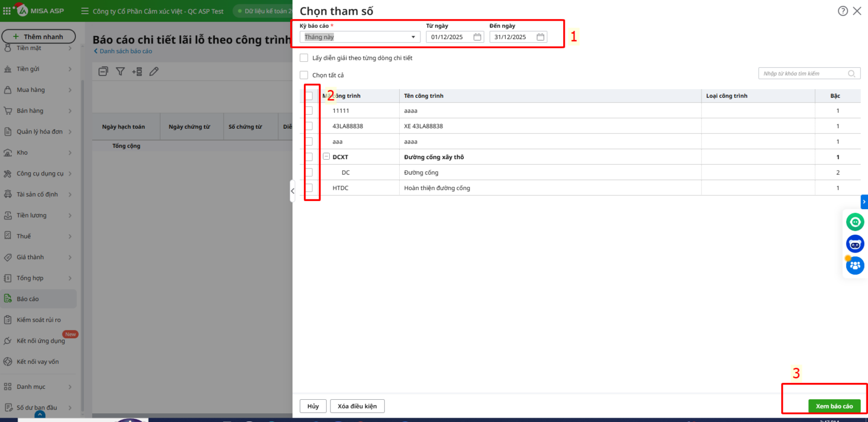Click the Xóa điều kiện button
868x422 pixels.
point(357,406)
